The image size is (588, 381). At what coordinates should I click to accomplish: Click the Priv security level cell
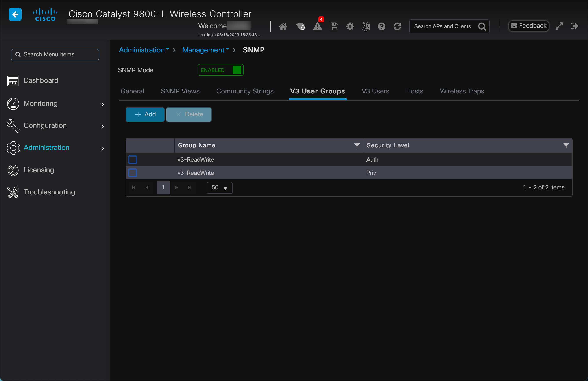click(371, 173)
